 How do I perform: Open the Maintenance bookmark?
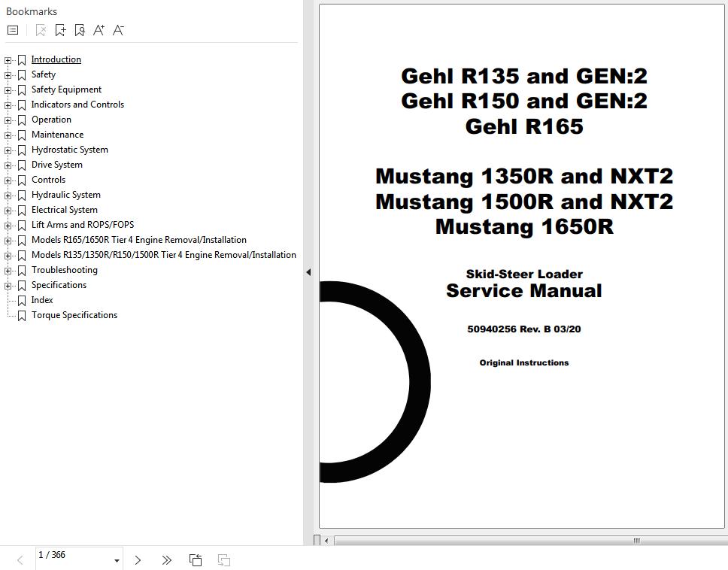pos(58,135)
